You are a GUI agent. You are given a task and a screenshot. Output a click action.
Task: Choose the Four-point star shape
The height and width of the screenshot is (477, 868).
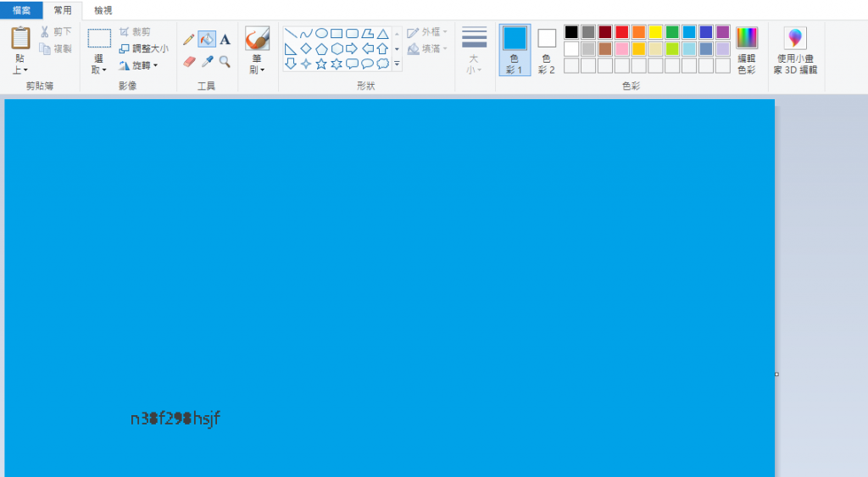click(x=306, y=64)
